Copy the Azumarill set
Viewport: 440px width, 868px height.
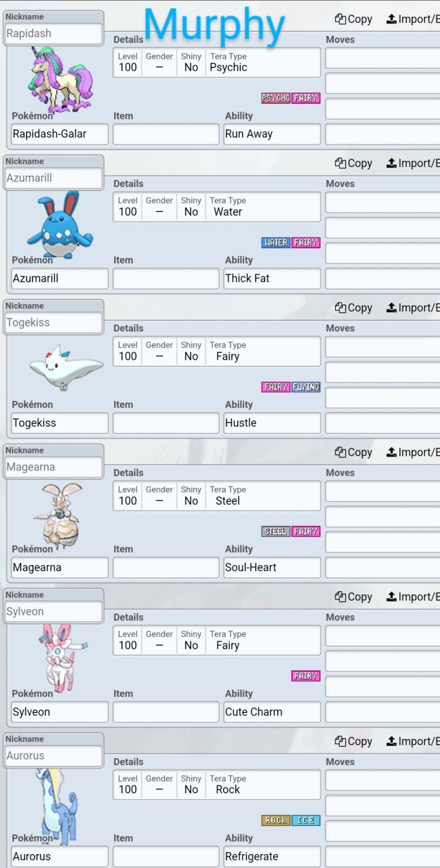353,163
